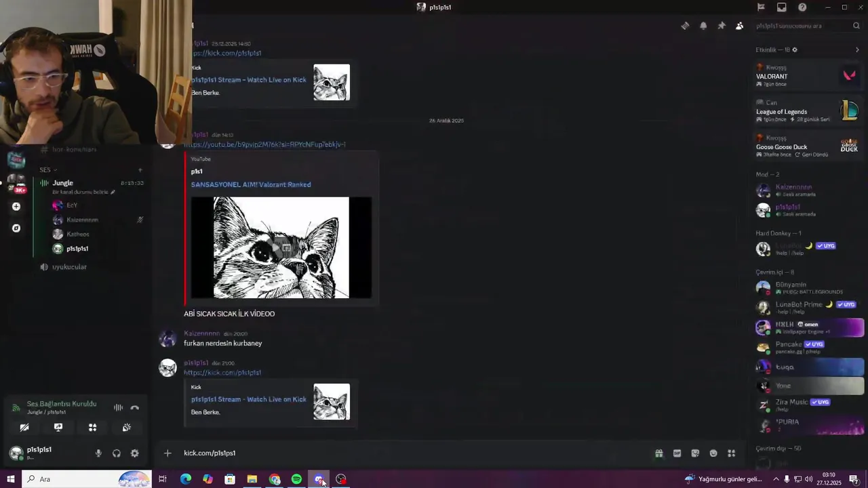Open notification settings bell icon
868x488 pixels.
(x=703, y=26)
